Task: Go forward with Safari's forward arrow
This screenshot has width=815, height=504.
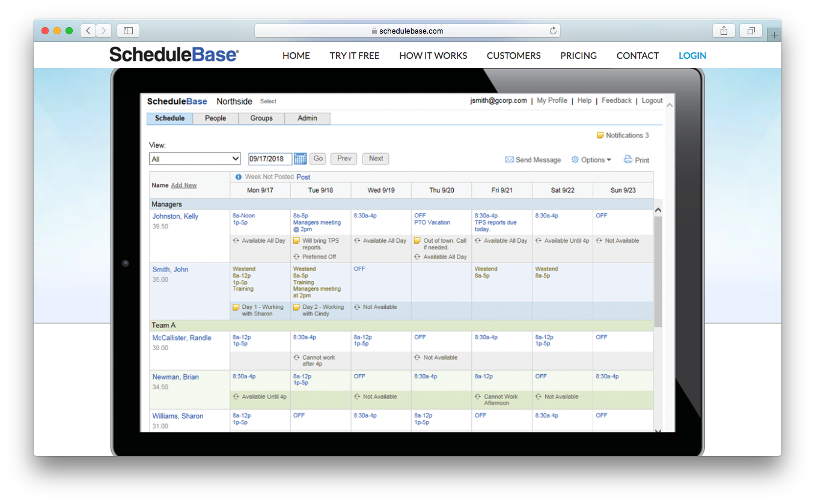Action: tap(103, 31)
